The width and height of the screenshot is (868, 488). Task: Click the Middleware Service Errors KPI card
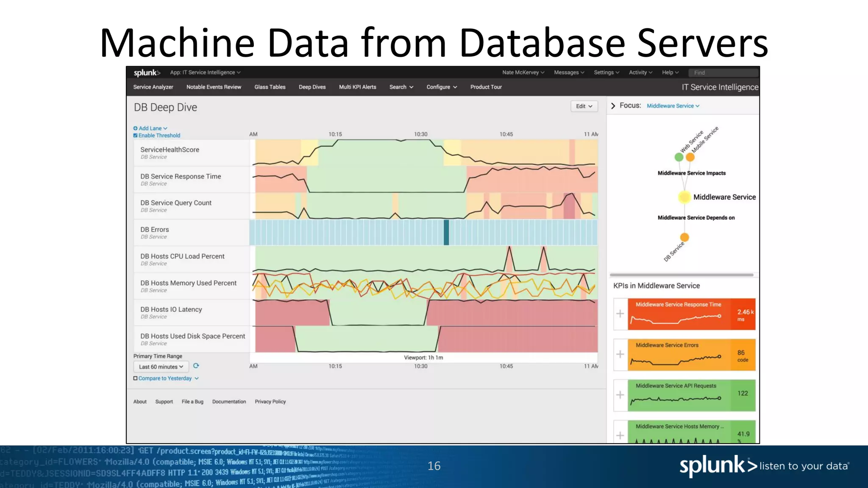point(692,355)
